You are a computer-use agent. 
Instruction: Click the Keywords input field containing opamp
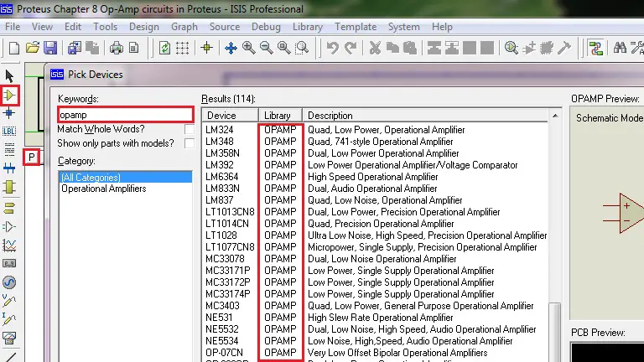126,115
